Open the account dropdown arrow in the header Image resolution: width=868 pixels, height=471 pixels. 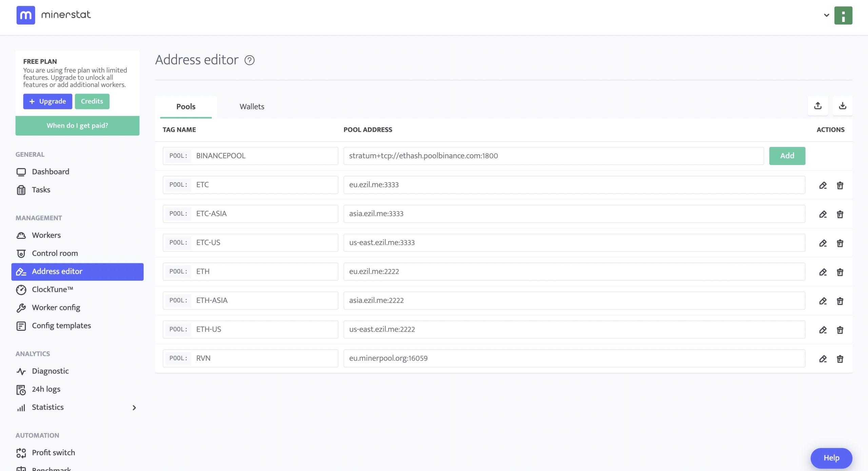tap(827, 15)
